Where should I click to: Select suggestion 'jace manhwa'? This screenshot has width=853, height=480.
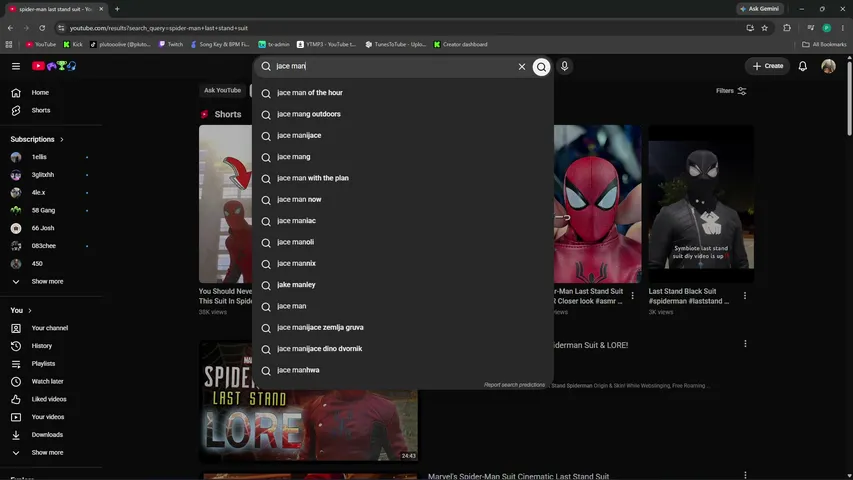tap(403, 370)
